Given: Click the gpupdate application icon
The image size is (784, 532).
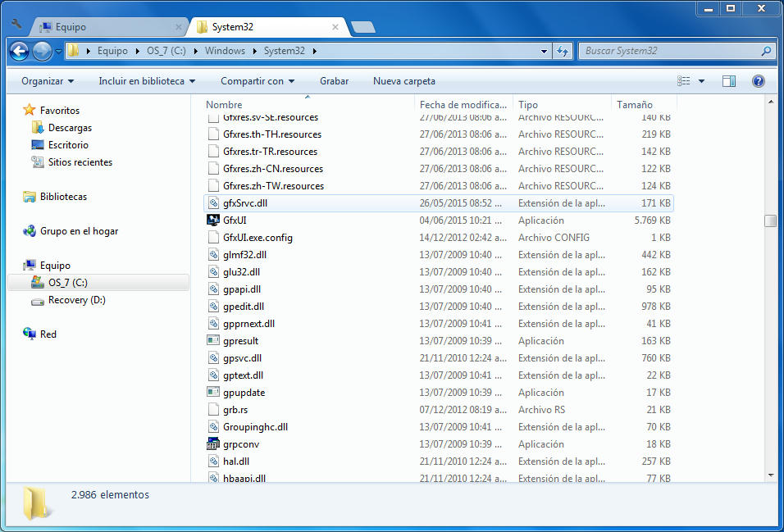Looking at the screenshot, I should point(213,393).
